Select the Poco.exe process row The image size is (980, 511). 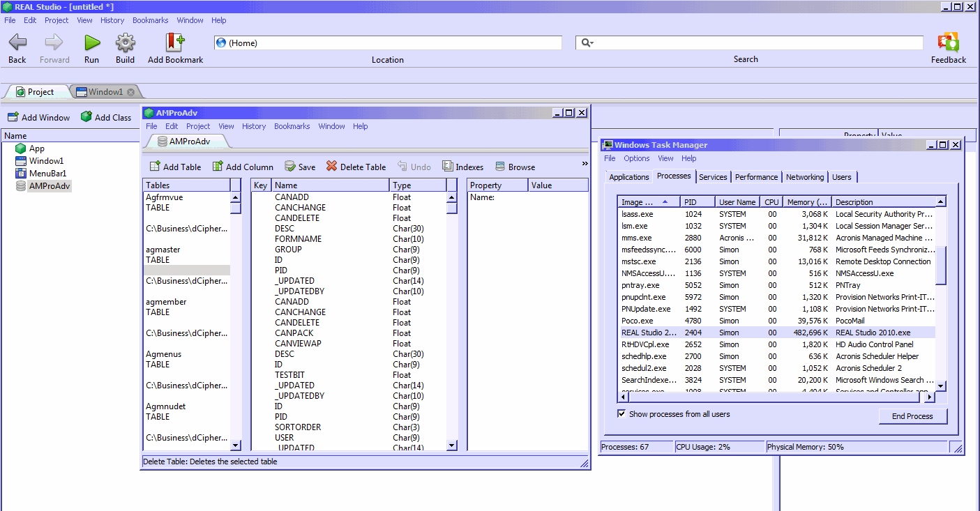(x=777, y=321)
